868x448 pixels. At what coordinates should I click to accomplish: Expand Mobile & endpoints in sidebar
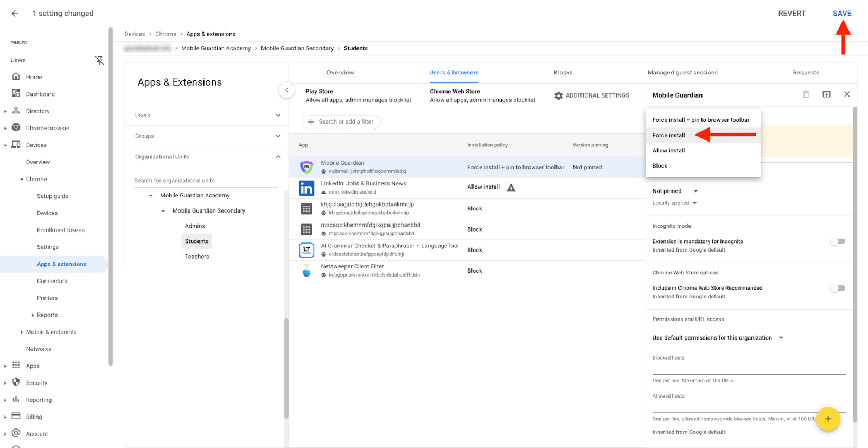(22, 332)
